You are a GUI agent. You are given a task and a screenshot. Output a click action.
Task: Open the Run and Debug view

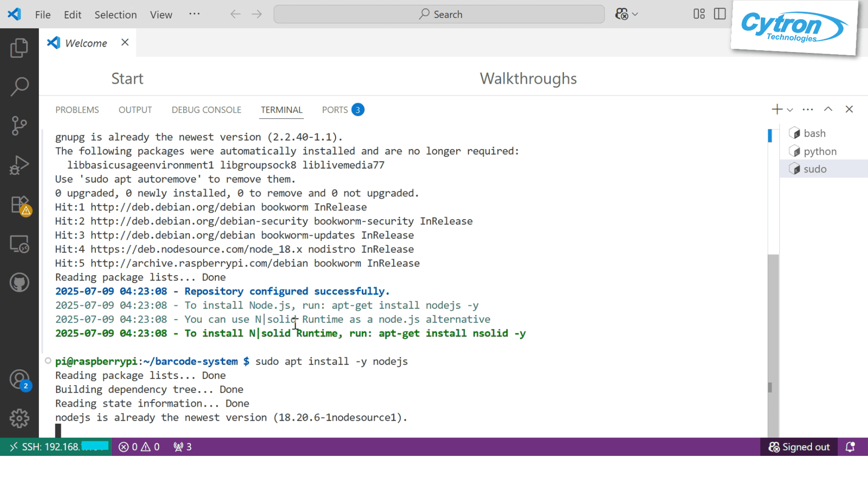[x=19, y=165]
